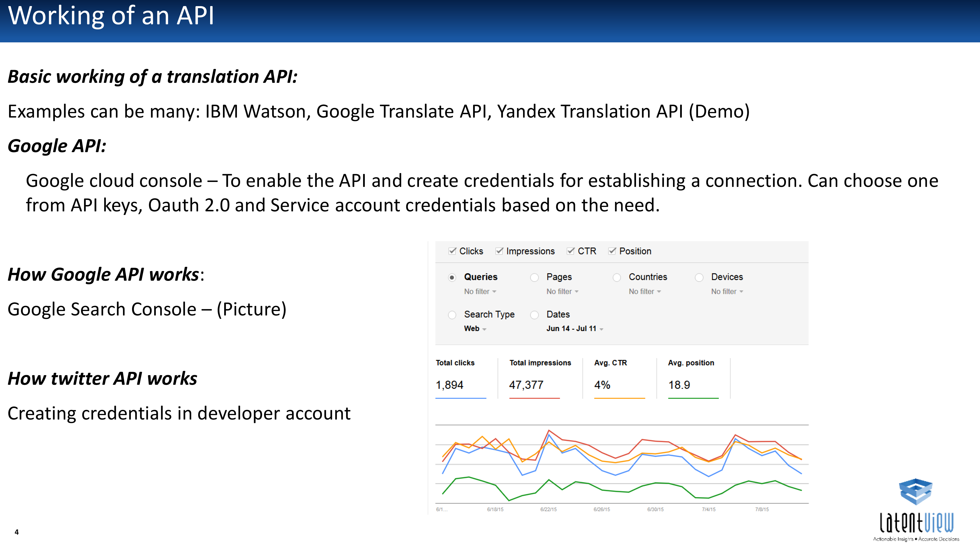Click the slide number 4

[16, 532]
